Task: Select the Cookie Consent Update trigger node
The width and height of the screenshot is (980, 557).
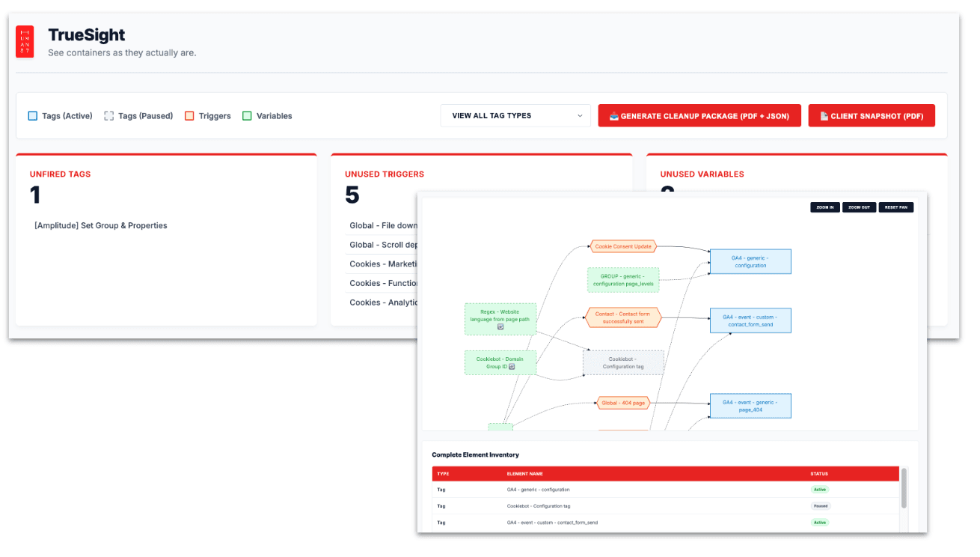Action: coord(623,246)
